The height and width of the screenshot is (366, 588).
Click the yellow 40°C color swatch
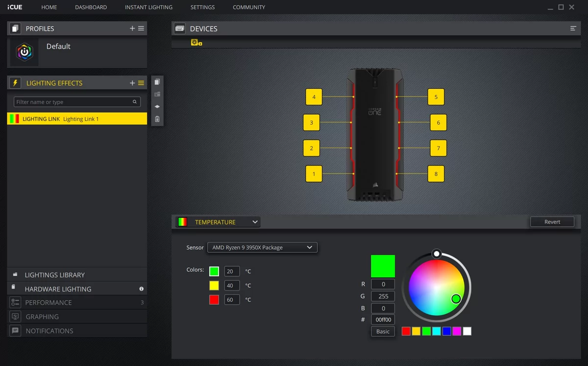pos(214,286)
